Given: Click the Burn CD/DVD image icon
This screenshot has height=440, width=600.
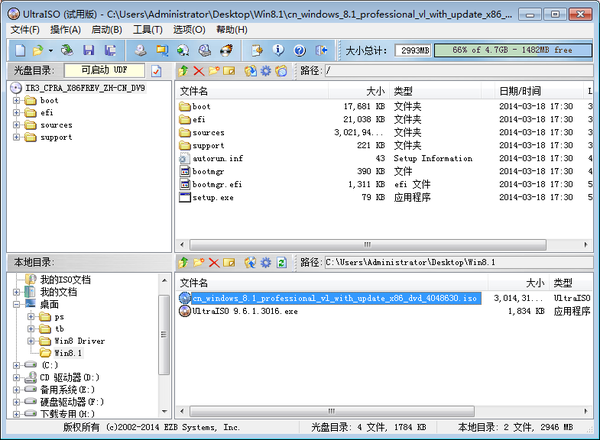Looking at the screenshot, I should [226, 50].
